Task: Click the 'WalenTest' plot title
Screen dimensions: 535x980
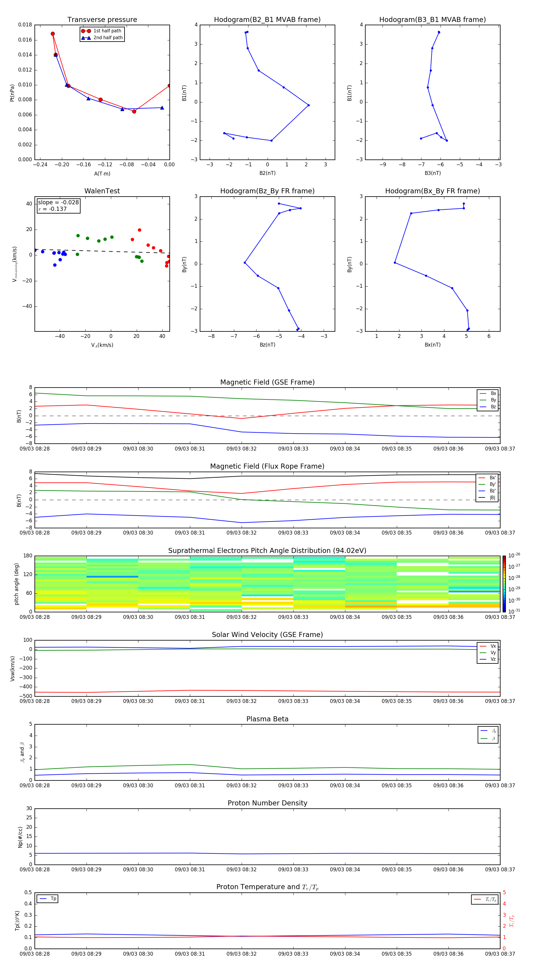Action: [102, 191]
